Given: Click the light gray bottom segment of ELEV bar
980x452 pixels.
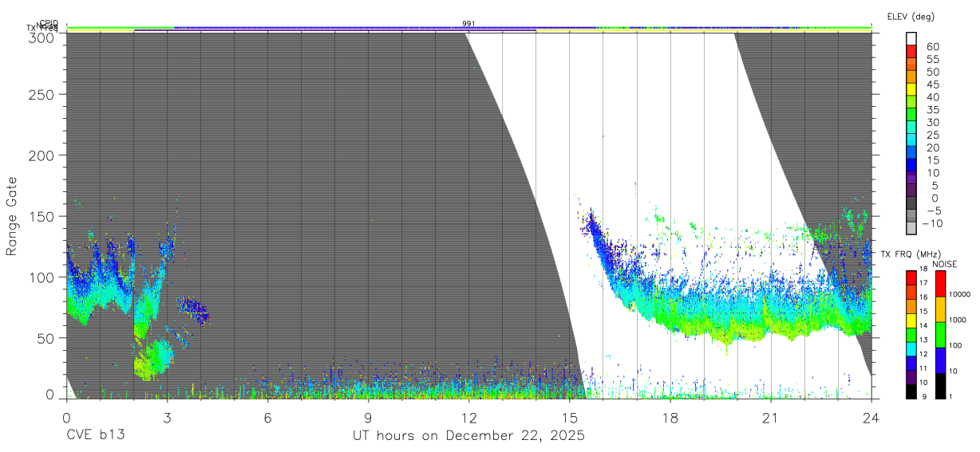Looking at the screenshot, I should click(x=912, y=228).
